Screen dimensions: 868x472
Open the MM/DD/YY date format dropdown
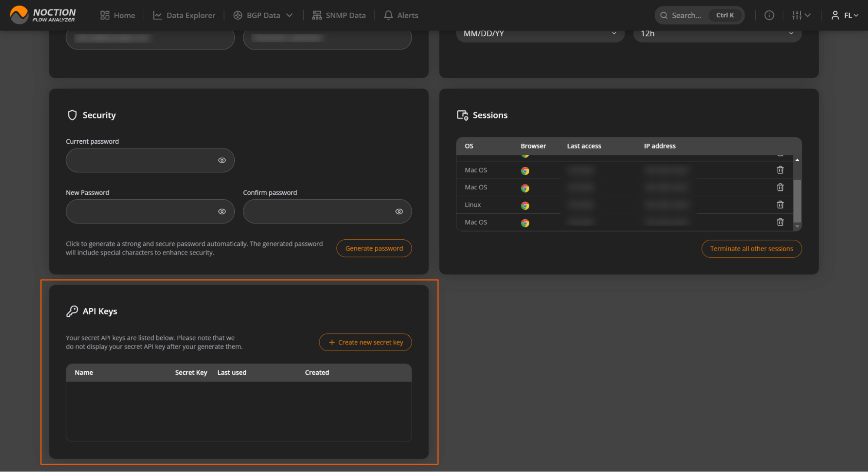[x=540, y=33]
